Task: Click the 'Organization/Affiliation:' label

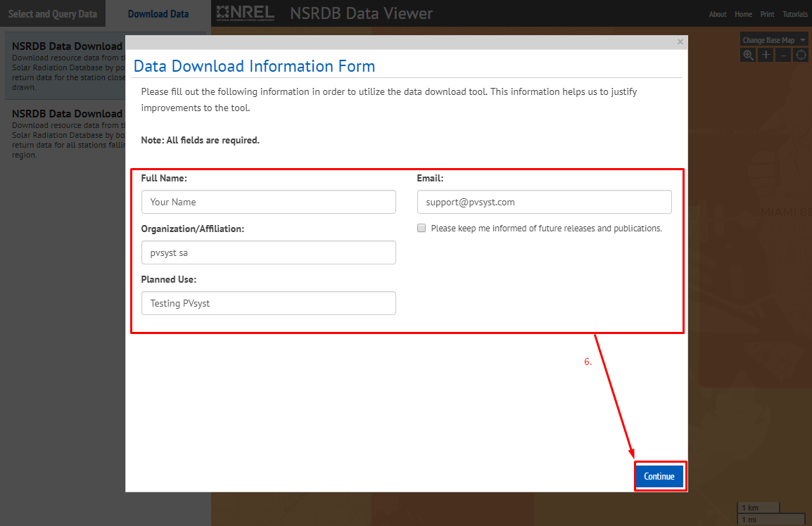Action: click(x=192, y=229)
